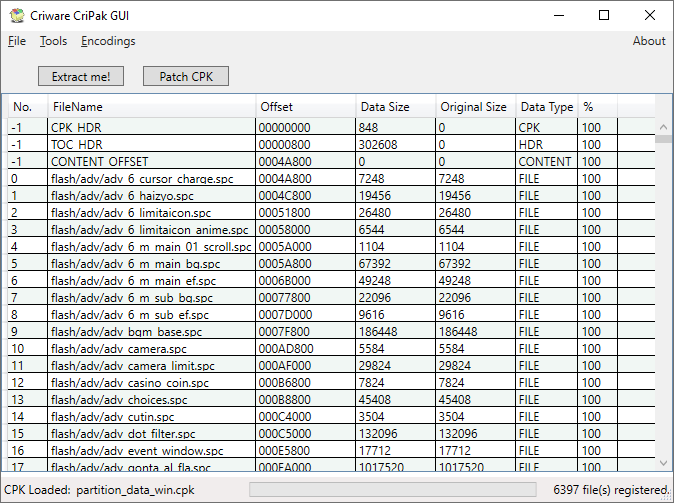Select adv_casino_coin.spc file name
This screenshot has width=674, height=503.
tap(130, 382)
